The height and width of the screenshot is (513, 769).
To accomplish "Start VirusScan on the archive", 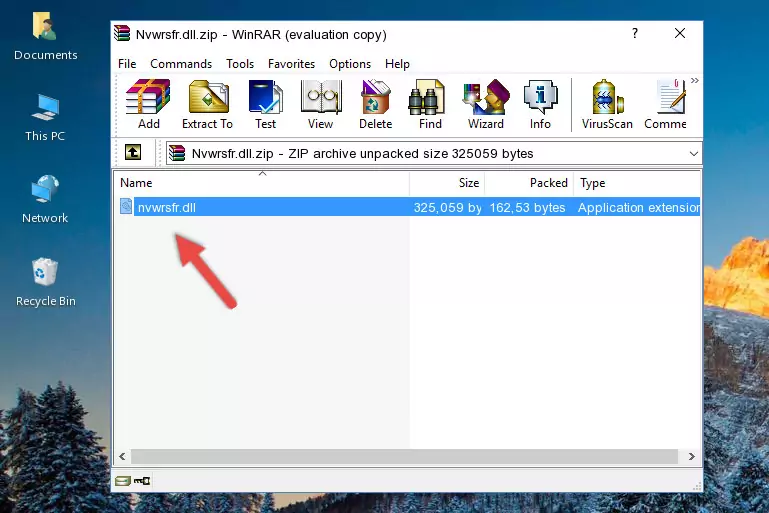I will pos(607,104).
